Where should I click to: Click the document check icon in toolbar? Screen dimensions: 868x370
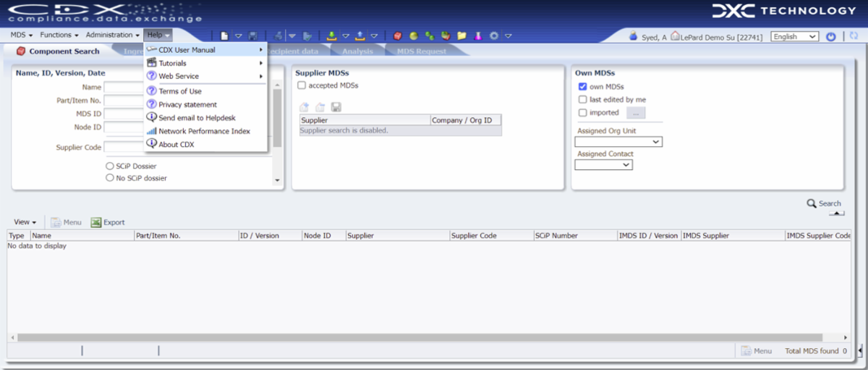tap(307, 35)
